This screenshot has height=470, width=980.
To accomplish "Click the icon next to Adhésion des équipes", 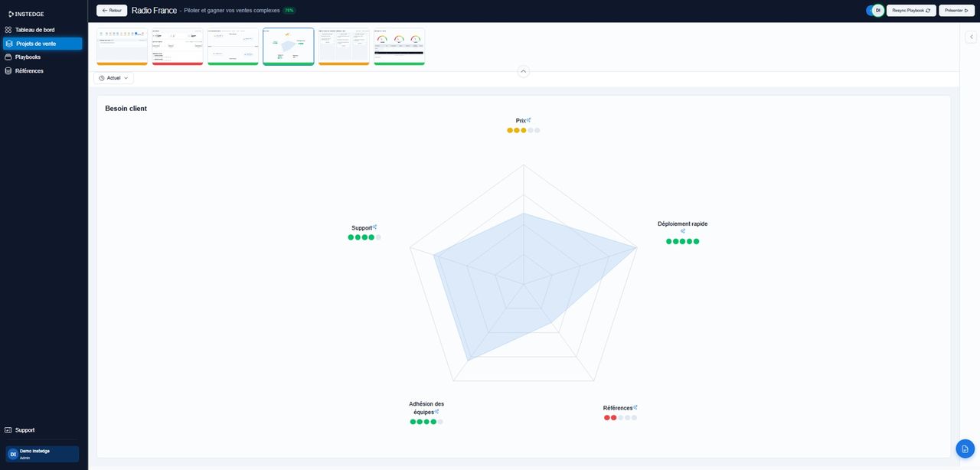I will [436, 412].
